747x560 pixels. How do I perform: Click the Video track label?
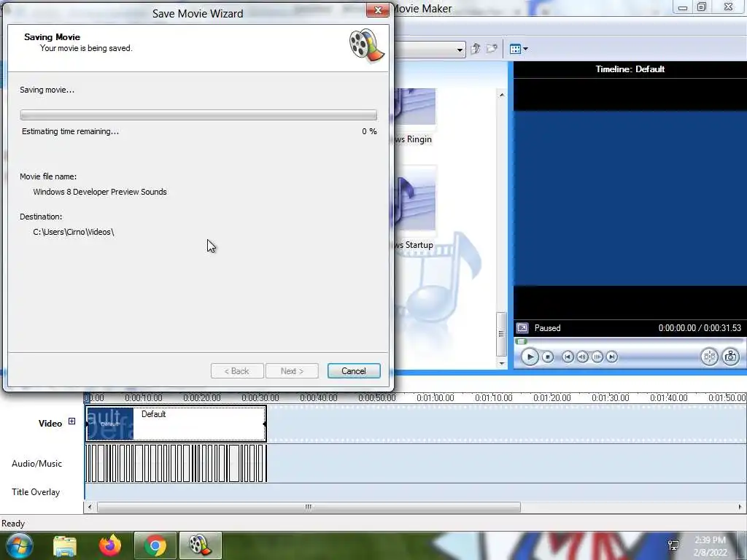pyautogui.click(x=50, y=424)
